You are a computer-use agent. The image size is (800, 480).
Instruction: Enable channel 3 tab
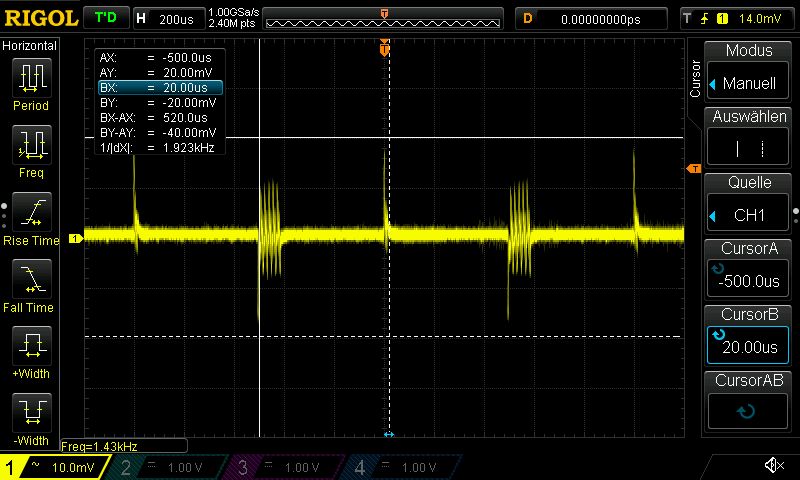tap(285, 467)
